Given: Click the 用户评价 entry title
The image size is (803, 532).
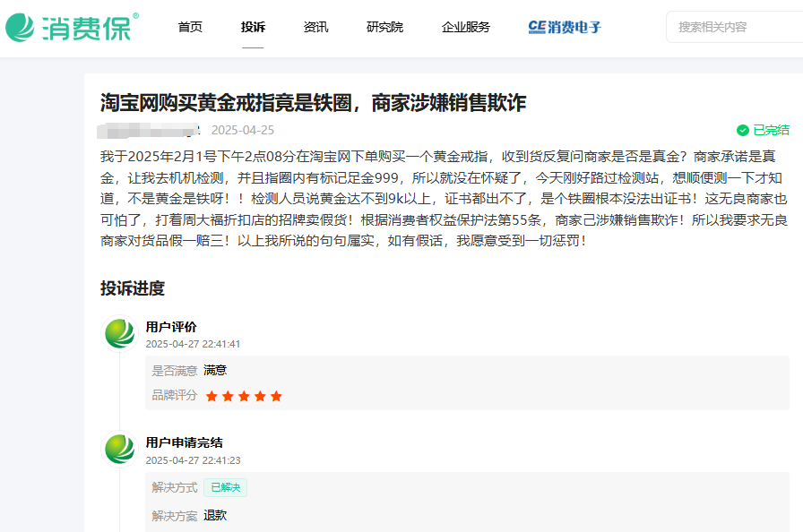Looking at the screenshot, I should [x=171, y=327].
